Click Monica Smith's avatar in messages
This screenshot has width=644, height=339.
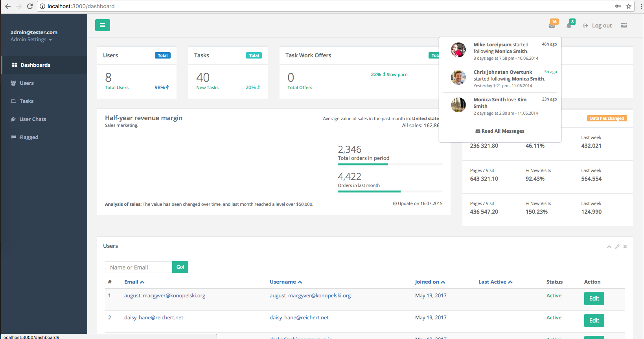[458, 105]
